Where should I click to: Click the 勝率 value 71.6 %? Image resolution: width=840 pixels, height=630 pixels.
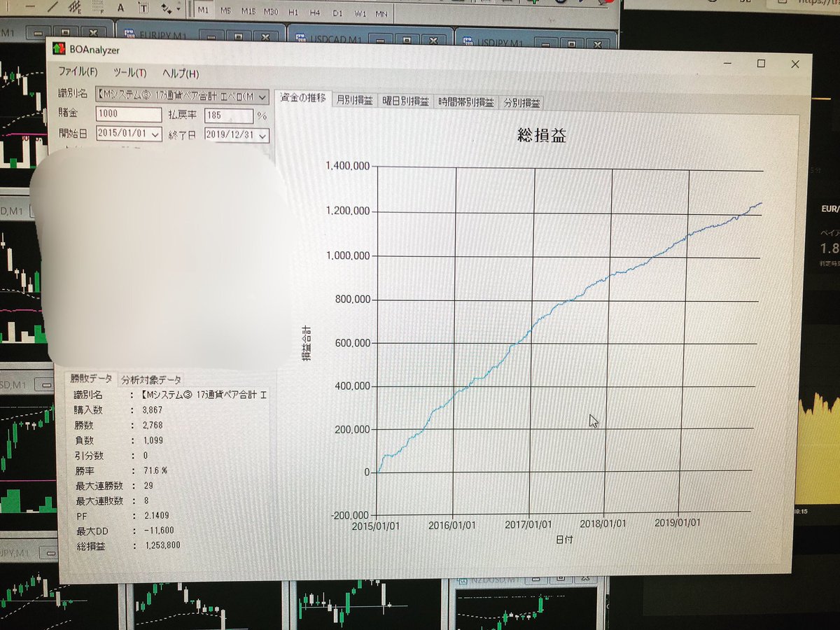click(x=155, y=471)
